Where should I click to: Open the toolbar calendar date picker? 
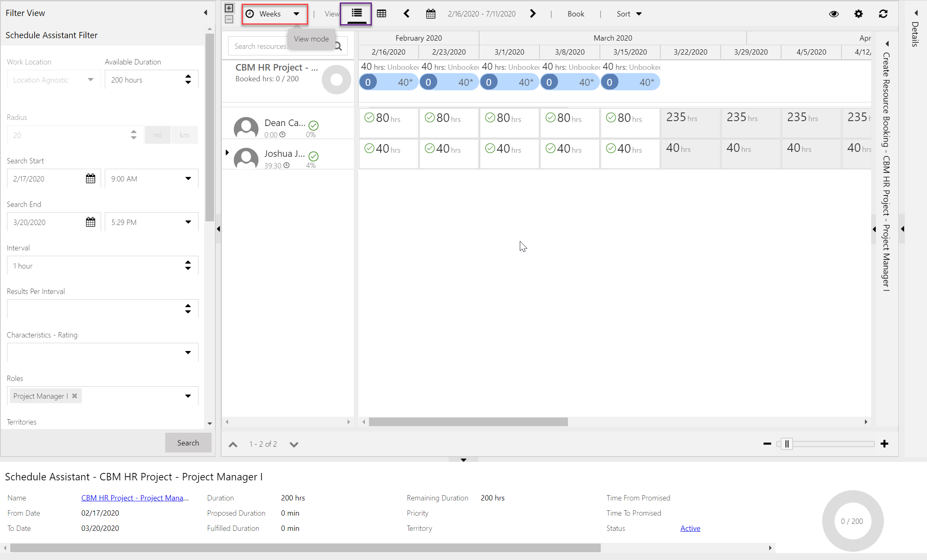pyautogui.click(x=430, y=14)
